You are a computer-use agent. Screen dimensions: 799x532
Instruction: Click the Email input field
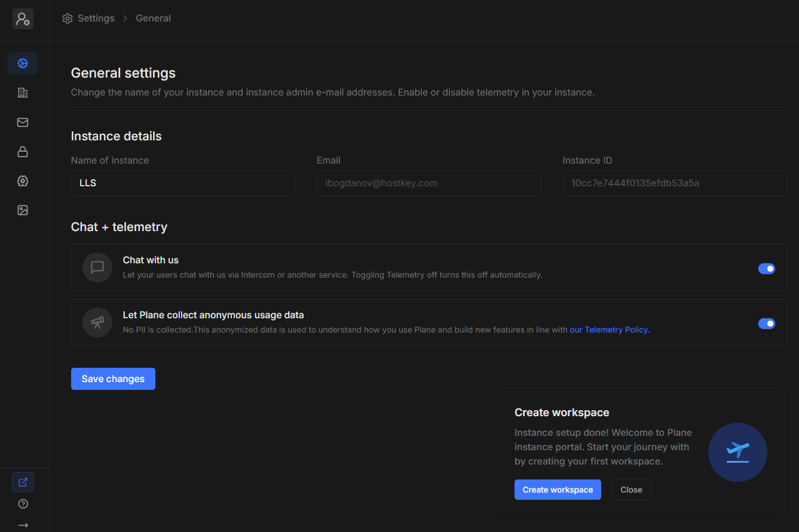[x=428, y=183]
